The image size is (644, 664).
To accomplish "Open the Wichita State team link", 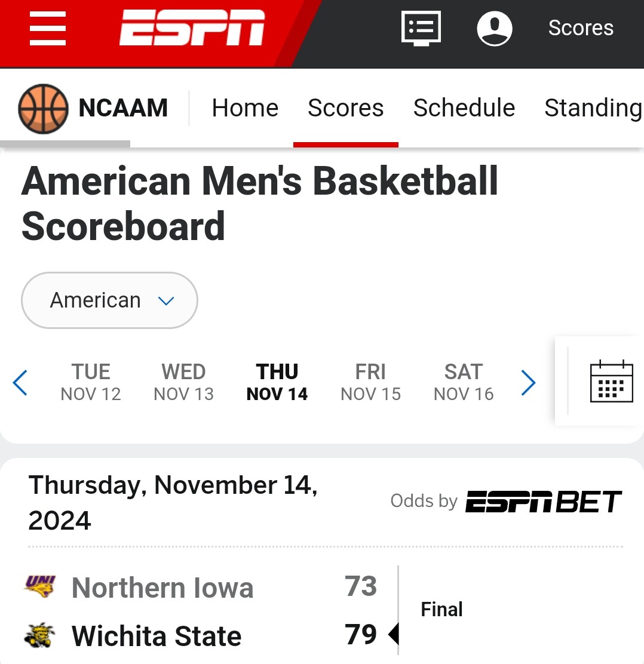I will pyautogui.click(x=157, y=635).
